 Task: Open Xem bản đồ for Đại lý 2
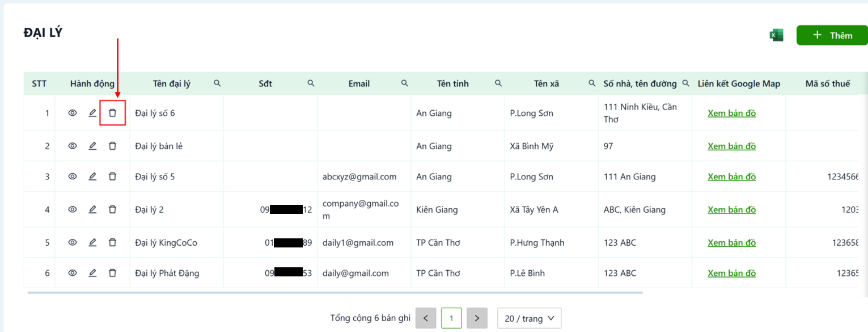click(x=731, y=209)
